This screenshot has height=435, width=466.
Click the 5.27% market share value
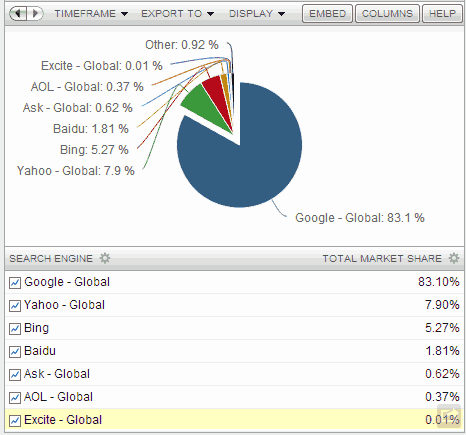click(442, 328)
